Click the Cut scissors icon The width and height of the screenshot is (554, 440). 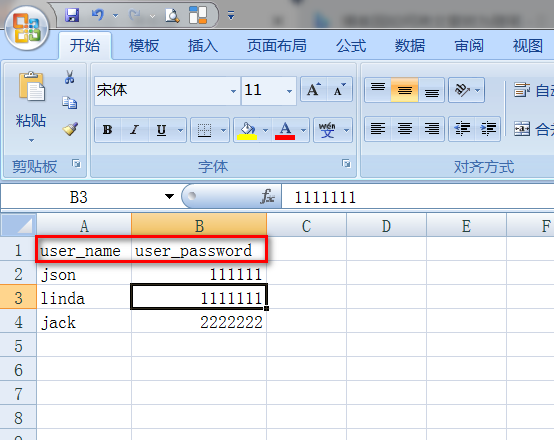point(69,77)
